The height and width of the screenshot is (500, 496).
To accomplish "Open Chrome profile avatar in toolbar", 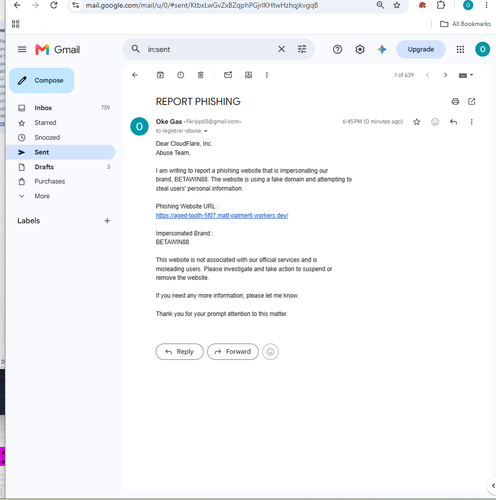I will pos(468,5).
